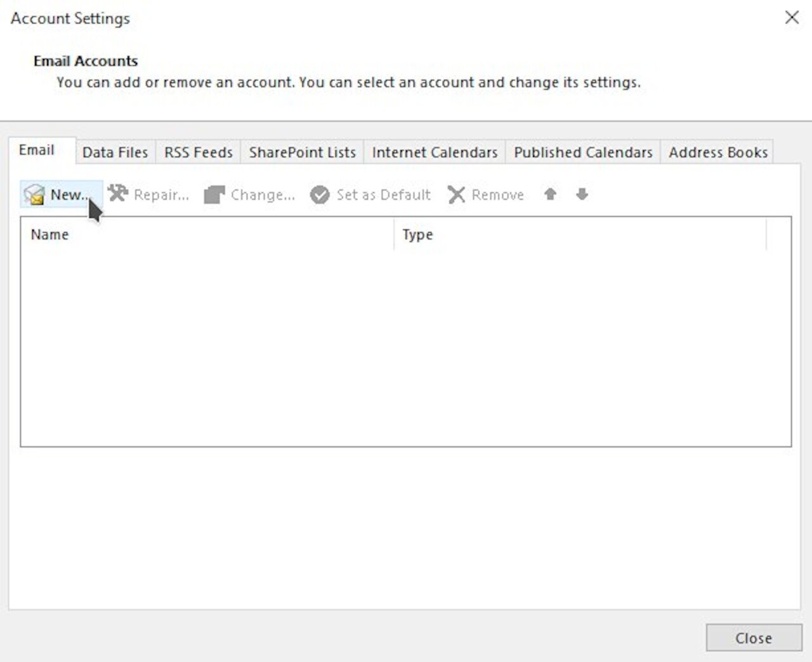Screen dimensions: 812x662
Task: Click the New email account icon
Action: tap(62, 195)
